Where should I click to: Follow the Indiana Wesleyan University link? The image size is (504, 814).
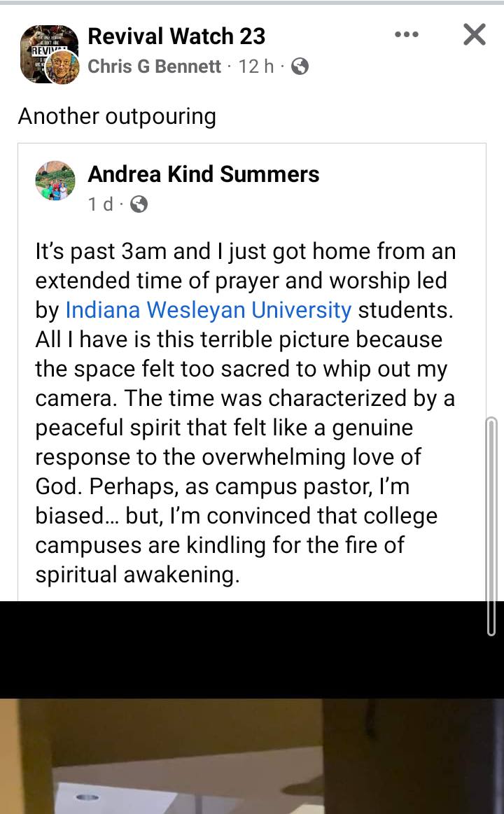209,309
